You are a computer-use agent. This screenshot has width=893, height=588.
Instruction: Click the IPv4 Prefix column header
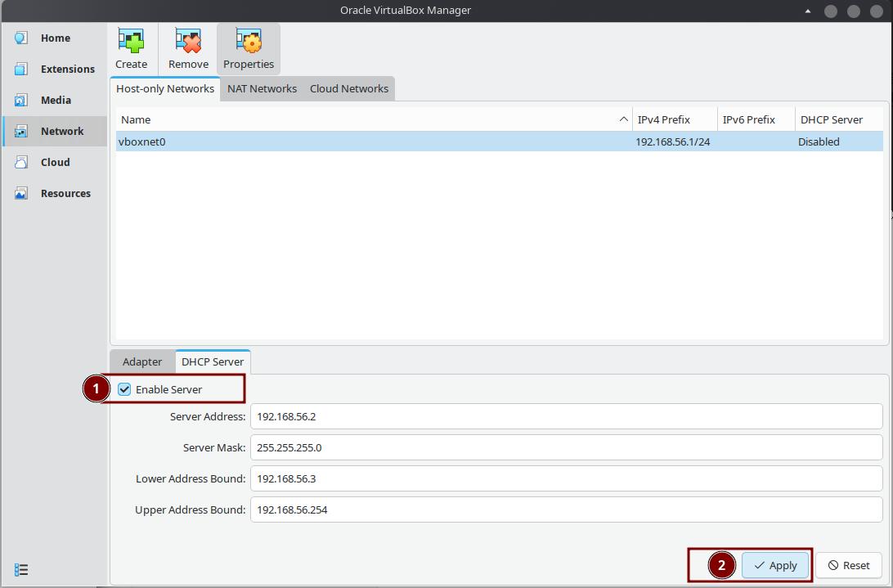(675, 119)
